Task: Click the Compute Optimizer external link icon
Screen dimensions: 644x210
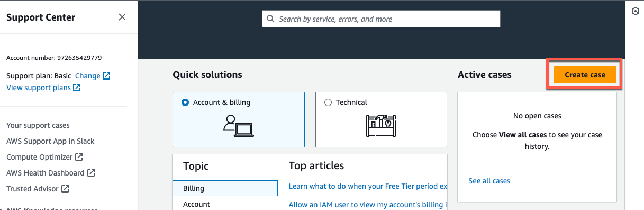Action: coord(79,157)
